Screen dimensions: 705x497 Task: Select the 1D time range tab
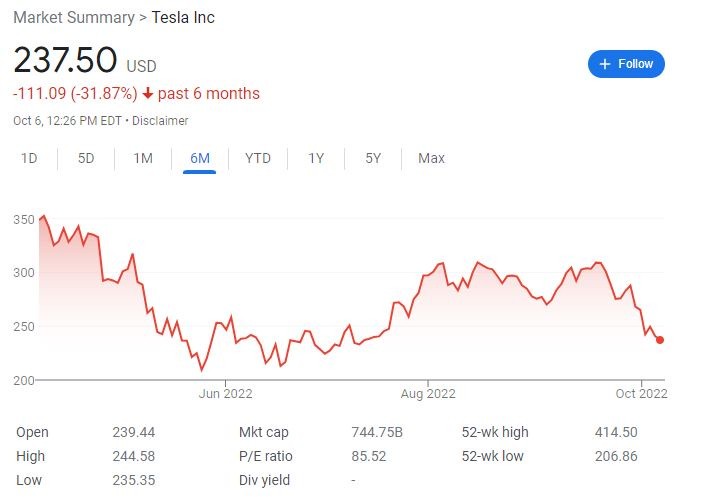pyautogui.click(x=30, y=158)
